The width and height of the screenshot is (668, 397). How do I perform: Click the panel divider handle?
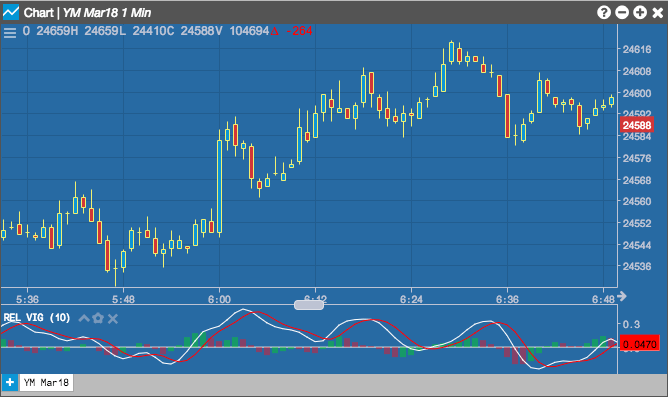pos(309,305)
